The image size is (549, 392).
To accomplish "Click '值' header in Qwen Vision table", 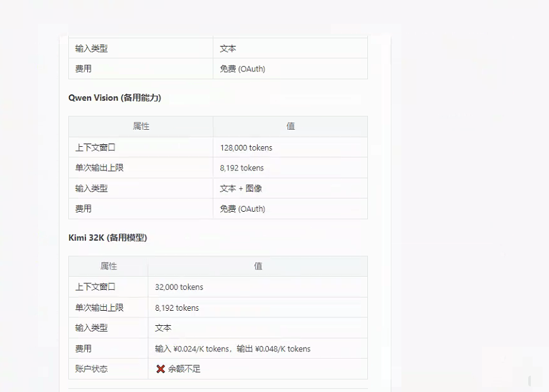I will pos(291,127).
